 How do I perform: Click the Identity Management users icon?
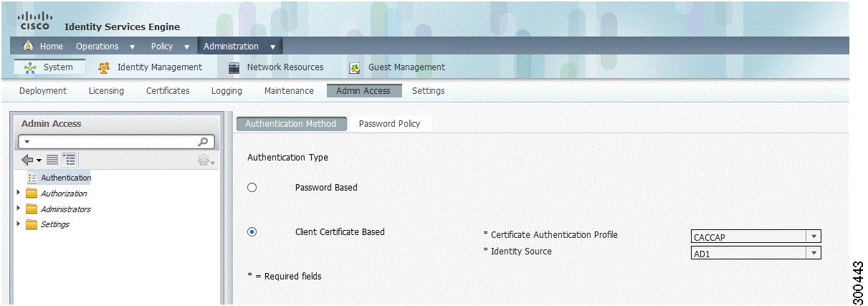[x=103, y=67]
